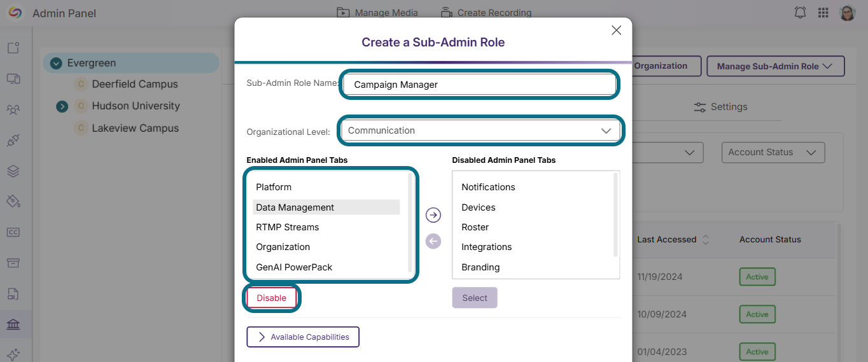The height and width of the screenshot is (362, 868).
Task: Open the users group sidebar icon
Action: 13,109
